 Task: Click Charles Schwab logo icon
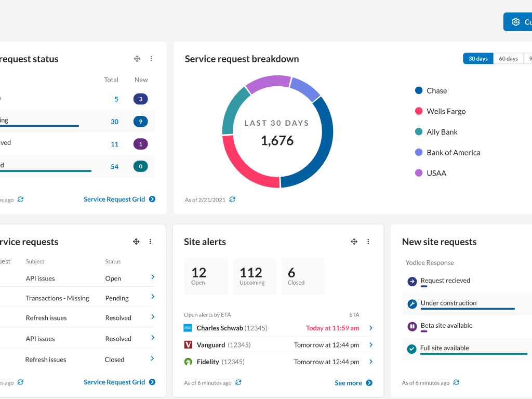(188, 328)
